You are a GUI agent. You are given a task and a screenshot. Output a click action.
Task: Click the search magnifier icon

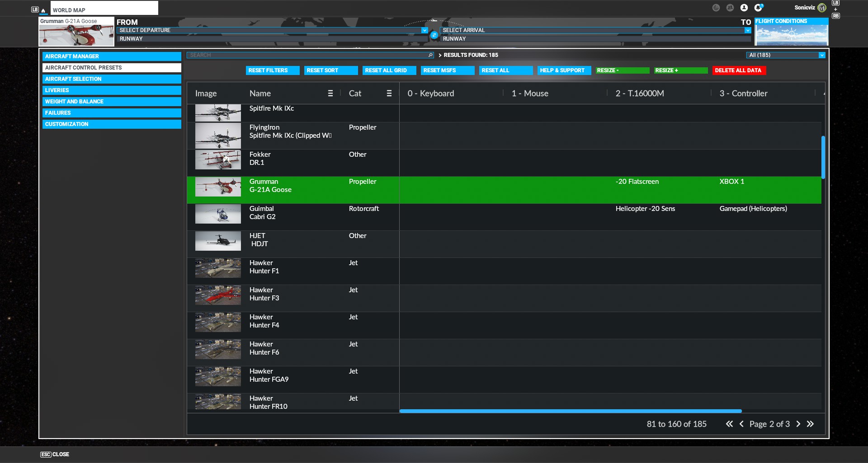coord(430,55)
